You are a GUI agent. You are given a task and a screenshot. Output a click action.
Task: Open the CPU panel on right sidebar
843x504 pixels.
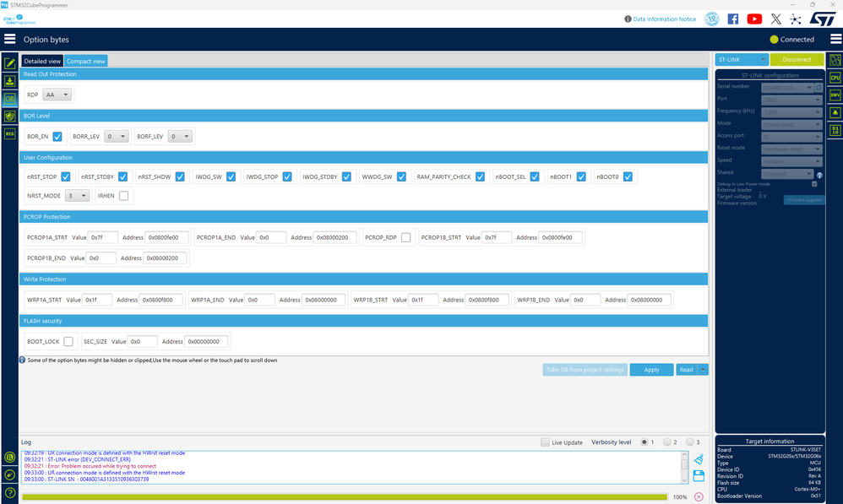coord(835,78)
